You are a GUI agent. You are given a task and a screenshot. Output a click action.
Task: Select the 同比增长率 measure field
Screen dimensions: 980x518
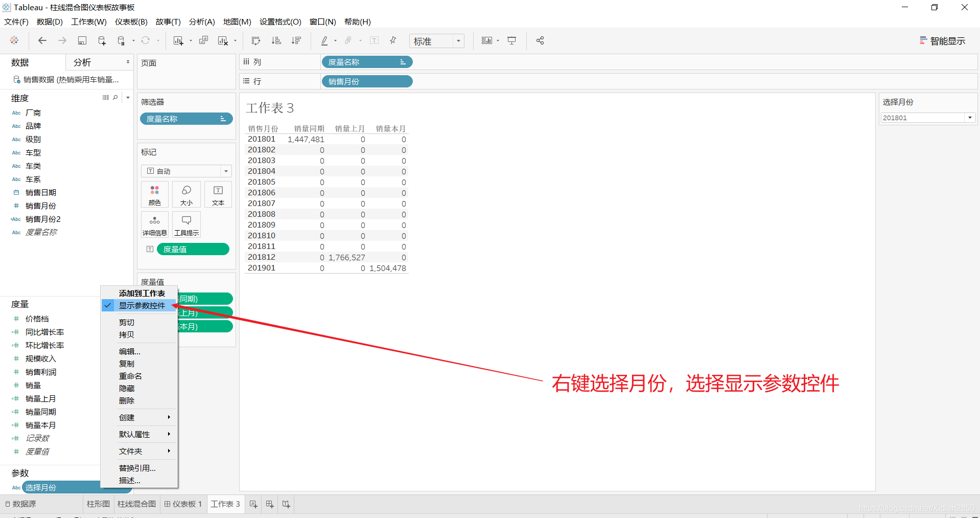click(44, 332)
